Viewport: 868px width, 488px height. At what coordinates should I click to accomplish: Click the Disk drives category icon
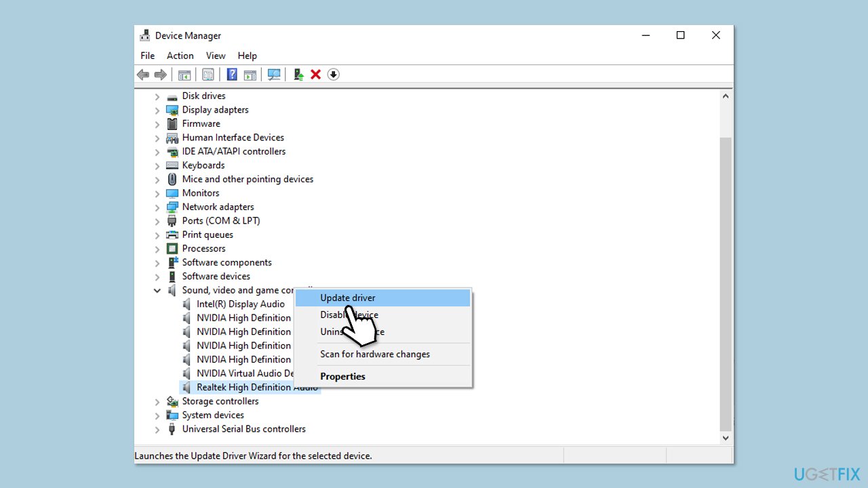(x=172, y=96)
